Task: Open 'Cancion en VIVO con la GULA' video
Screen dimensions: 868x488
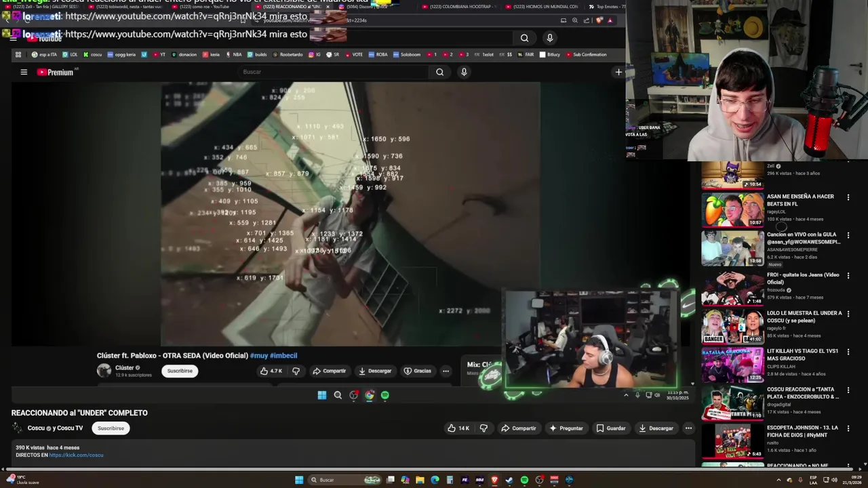Action: coord(732,247)
